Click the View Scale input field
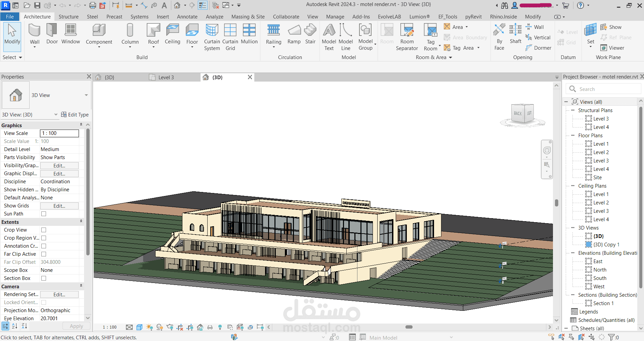The height and width of the screenshot is (341, 644). pos(59,133)
